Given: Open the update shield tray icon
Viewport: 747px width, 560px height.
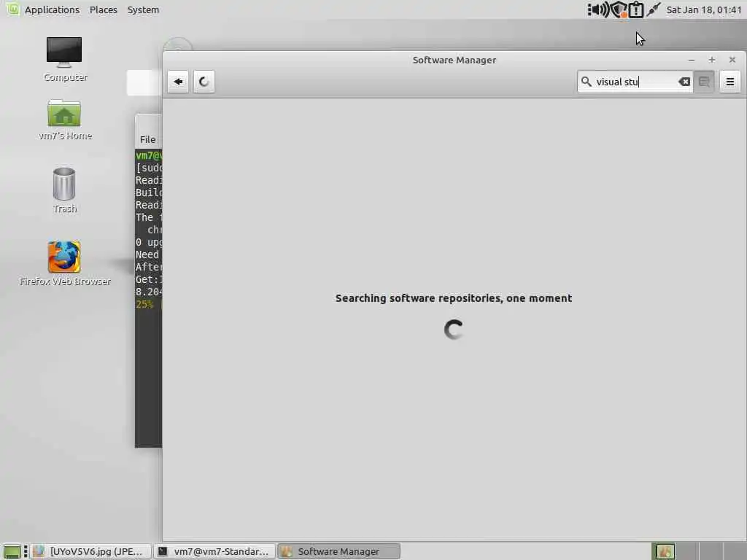Looking at the screenshot, I should click(619, 9).
